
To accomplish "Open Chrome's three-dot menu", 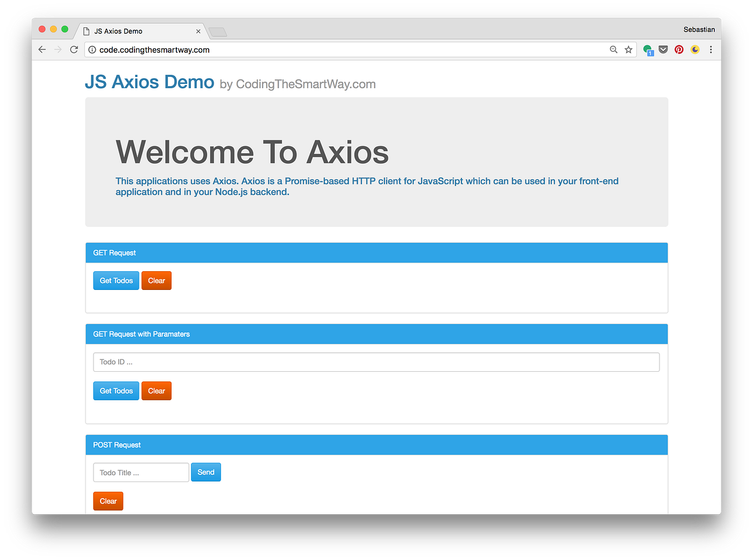I will click(711, 49).
